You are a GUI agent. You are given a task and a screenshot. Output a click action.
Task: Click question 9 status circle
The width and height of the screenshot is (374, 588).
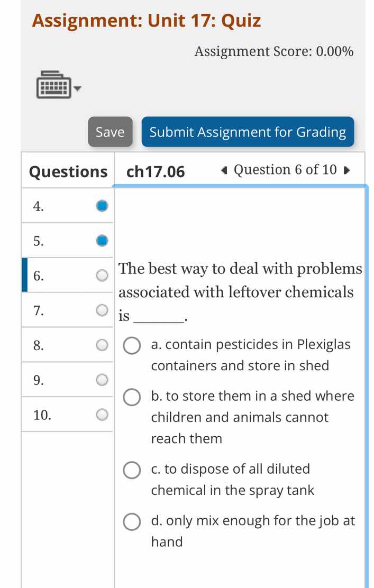click(102, 380)
